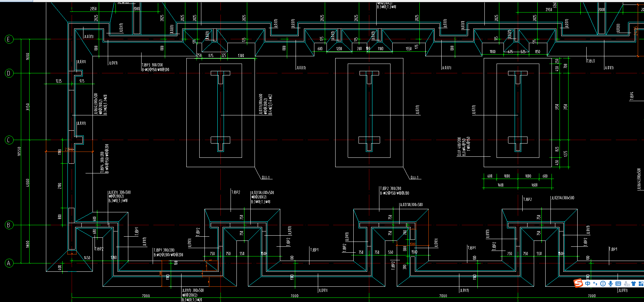Pick the "2950" dimension text
The width and height of the screenshot is (644, 302).
click(x=549, y=10)
